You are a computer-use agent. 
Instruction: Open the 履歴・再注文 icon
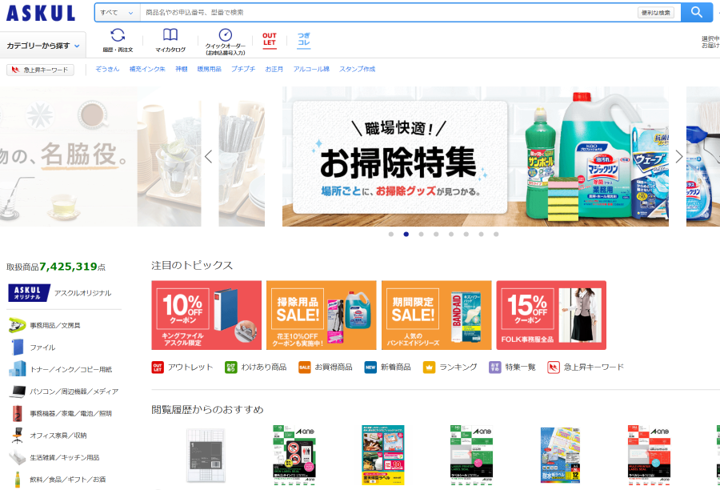[118, 40]
